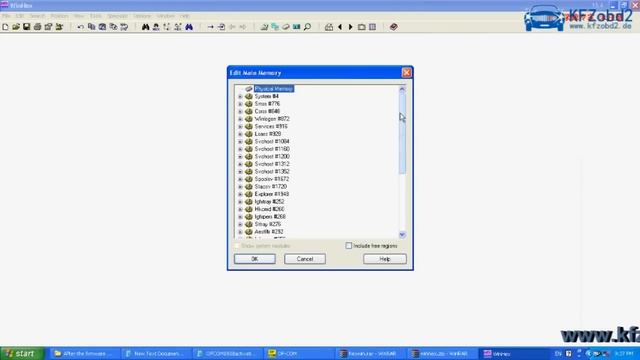Click the Find Hex Values icon
Screen dimensions: 640x360
coord(156,27)
